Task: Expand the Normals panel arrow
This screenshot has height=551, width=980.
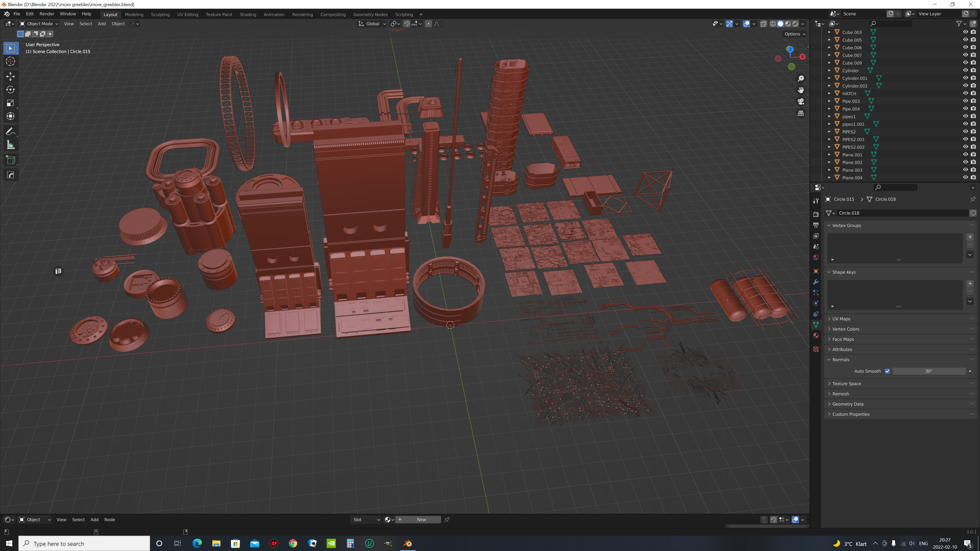Action: point(829,359)
